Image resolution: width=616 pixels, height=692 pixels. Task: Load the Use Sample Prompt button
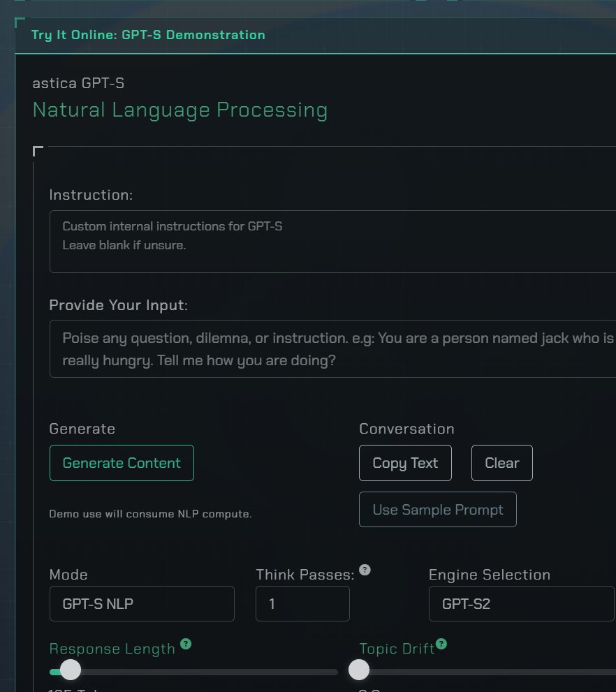click(438, 509)
